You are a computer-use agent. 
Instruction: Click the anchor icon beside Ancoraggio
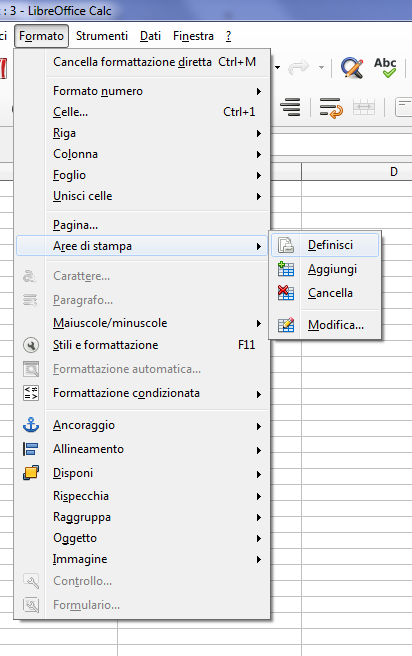point(31,425)
